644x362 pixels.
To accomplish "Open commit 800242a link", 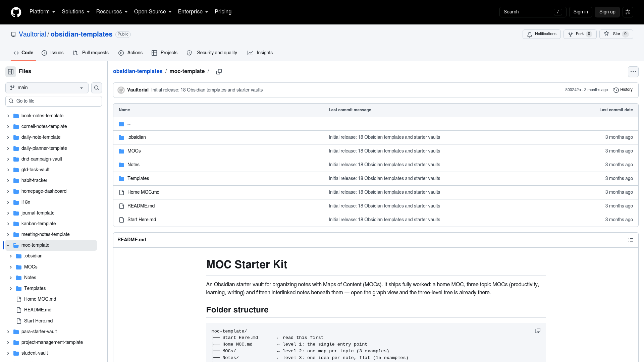I will point(573,90).
